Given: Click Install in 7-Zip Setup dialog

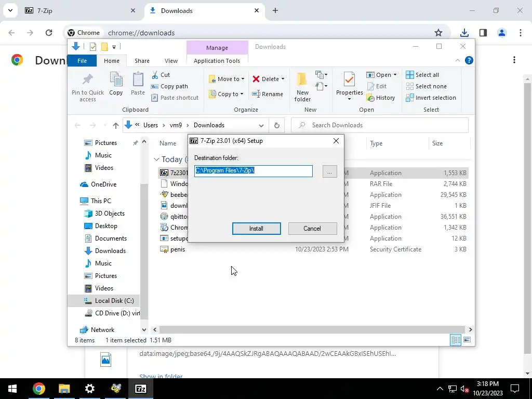Looking at the screenshot, I should point(256,229).
